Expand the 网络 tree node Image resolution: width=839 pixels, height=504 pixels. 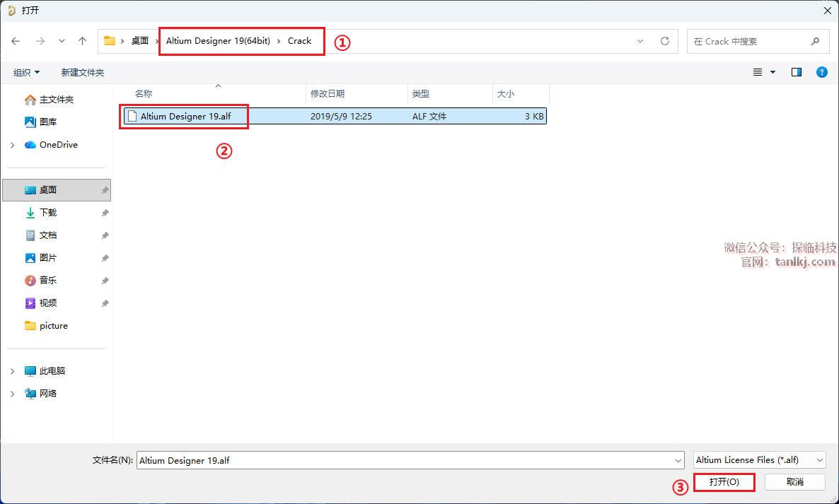coord(12,394)
